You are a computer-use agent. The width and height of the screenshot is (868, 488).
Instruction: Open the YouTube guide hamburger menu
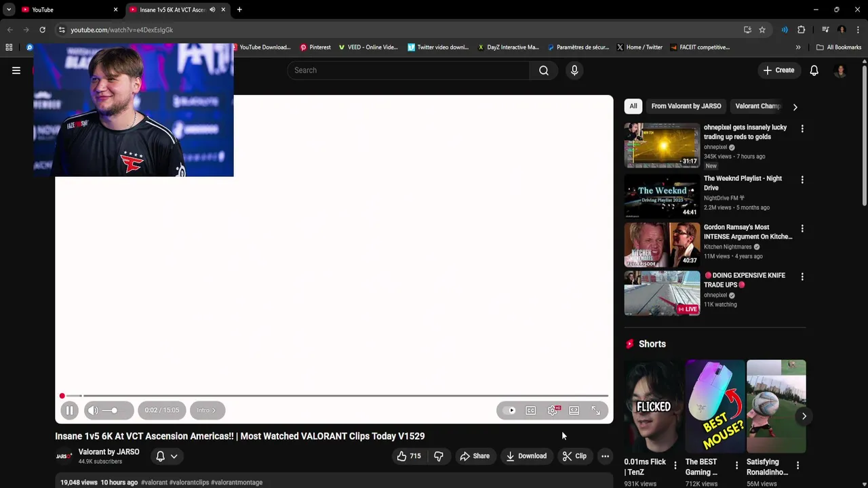tap(16, 70)
